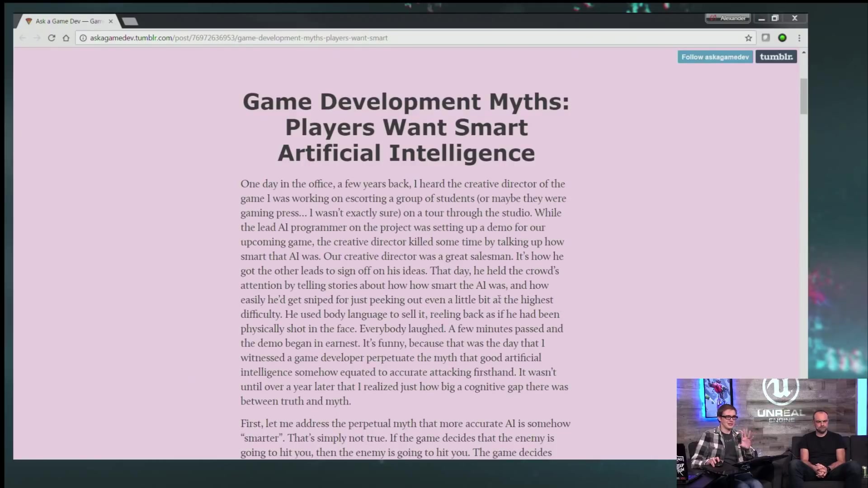
Task: Click the browser back arrow
Action: pyautogui.click(x=23, y=38)
